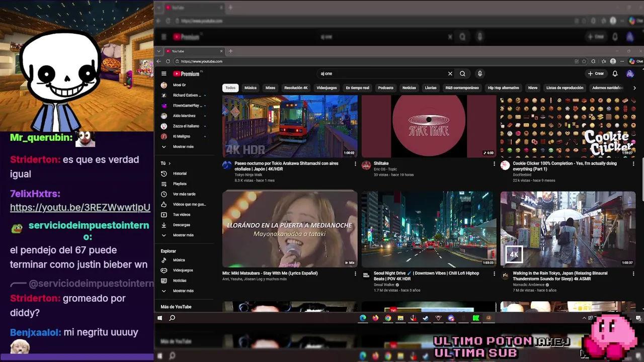This screenshot has width=644, height=362.
Task: Open the YouTube hamburger guide menu
Action: [164, 73]
